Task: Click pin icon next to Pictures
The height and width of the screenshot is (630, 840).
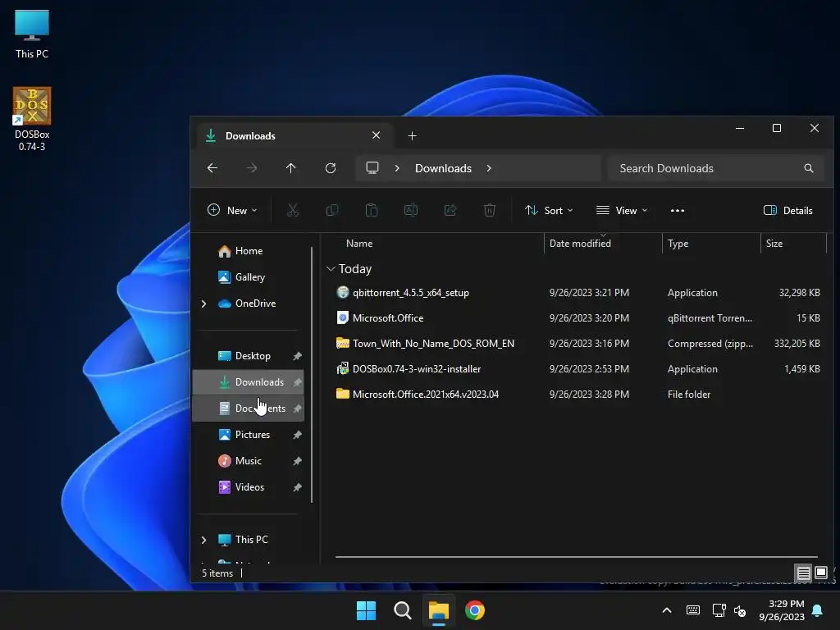Action: pos(297,435)
